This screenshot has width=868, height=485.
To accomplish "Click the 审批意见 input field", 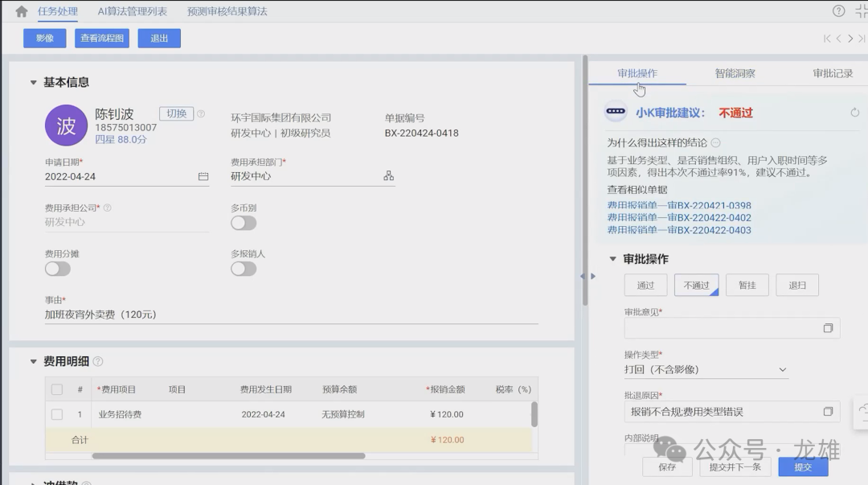I will [719, 328].
